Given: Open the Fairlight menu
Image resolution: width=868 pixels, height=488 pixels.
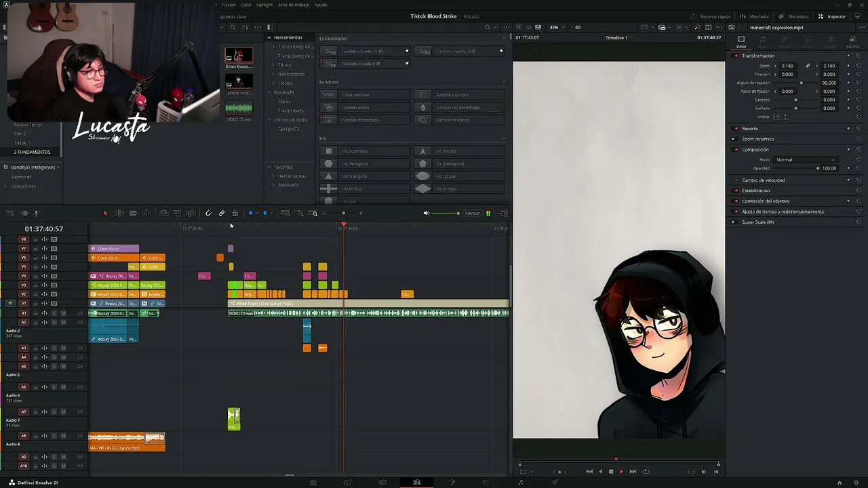Looking at the screenshot, I should 264,5.
